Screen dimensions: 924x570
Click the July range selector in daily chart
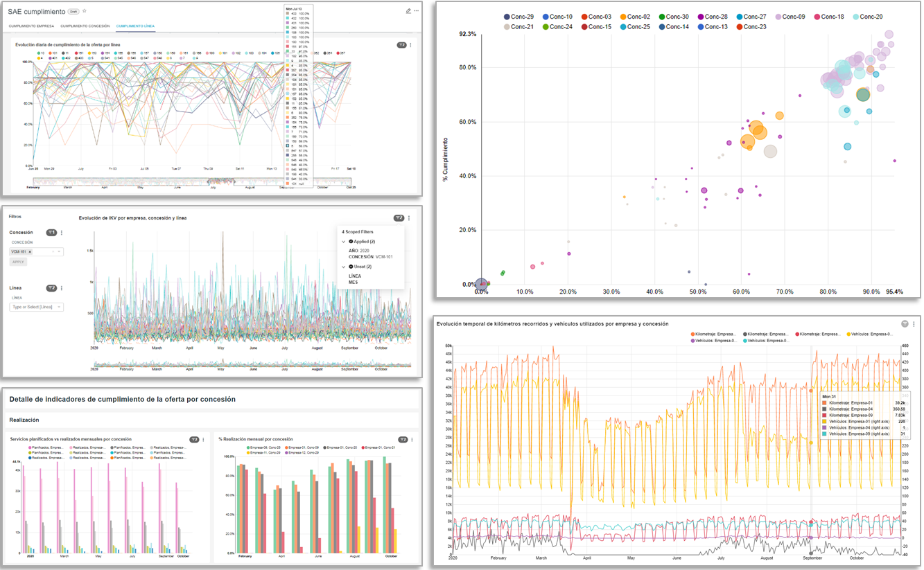[220, 183]
